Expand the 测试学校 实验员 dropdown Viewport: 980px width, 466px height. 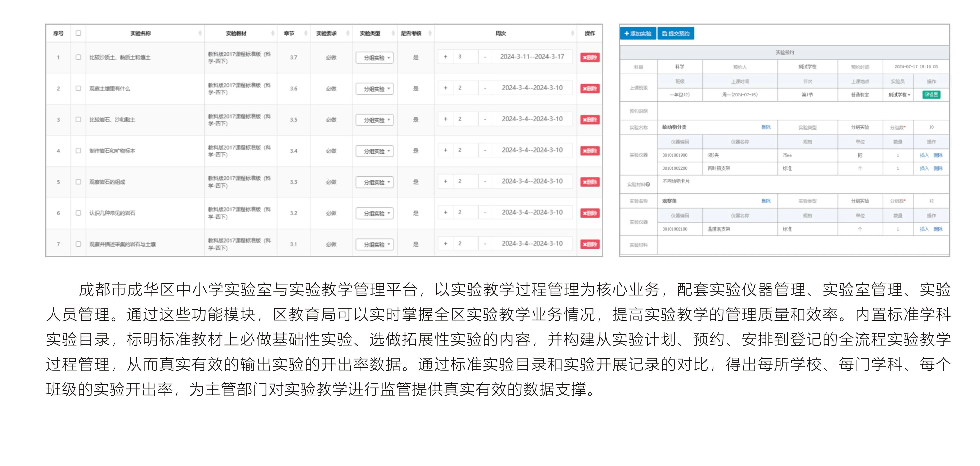(899, 95)
